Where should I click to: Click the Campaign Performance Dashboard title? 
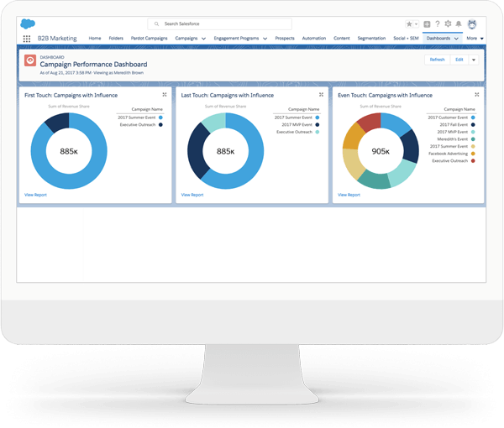93,65
